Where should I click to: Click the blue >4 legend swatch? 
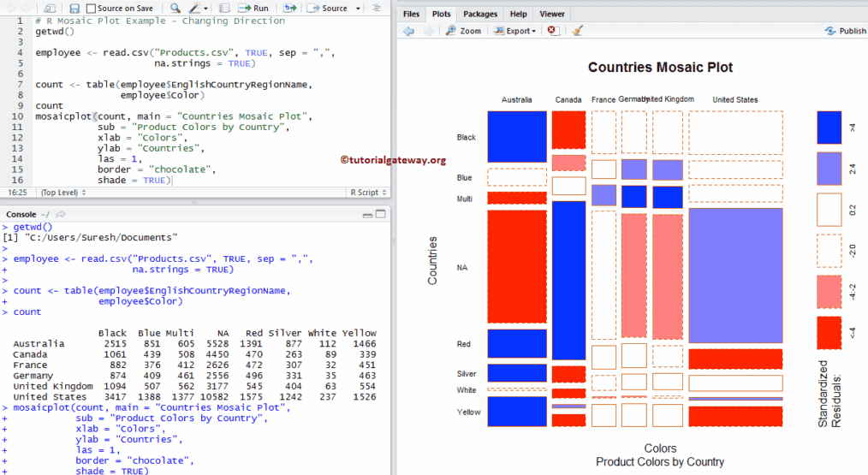click(829, 128)
